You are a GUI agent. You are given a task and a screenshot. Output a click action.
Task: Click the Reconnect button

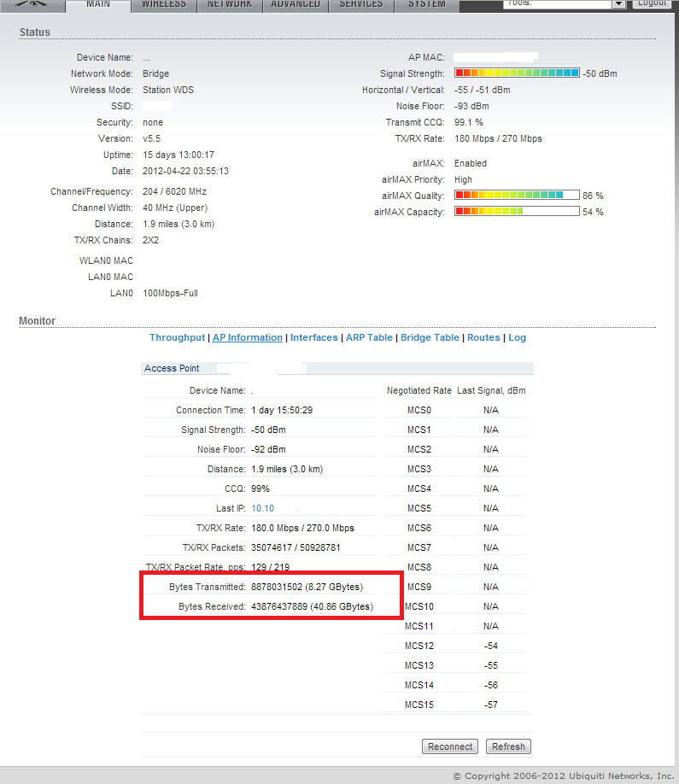(x=450, y=746)
